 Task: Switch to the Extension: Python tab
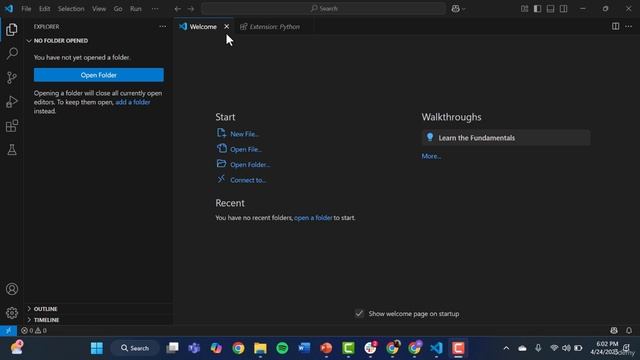tap(274, 27)
